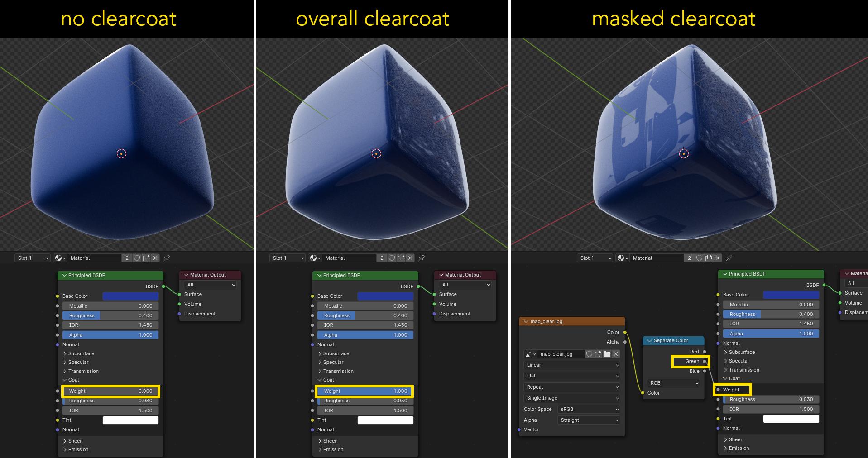
Task: Duplicate the map_clear.jpg image via its copy icon
Action: pyautogui.click(x=598, y=354)
